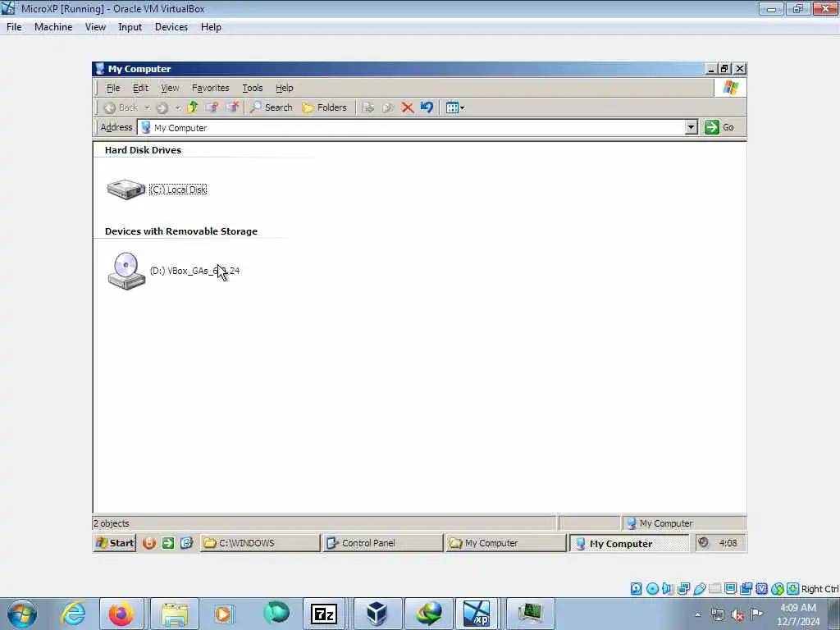This screenshot has width=840, height=630.
Task: Click the XP tray icon beside 4:08
Action: (x=703, y=543)
